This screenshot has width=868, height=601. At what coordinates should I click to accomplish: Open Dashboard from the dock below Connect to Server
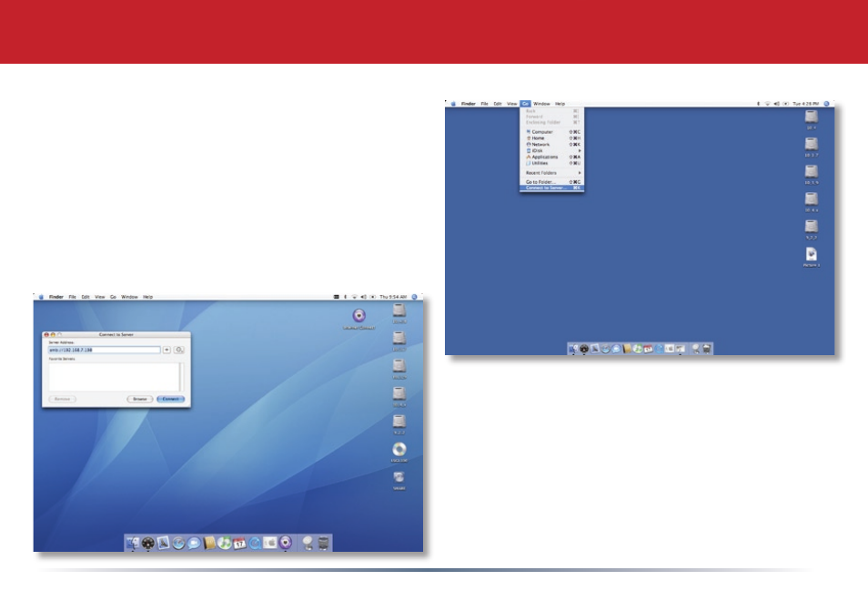pos(147,544)
